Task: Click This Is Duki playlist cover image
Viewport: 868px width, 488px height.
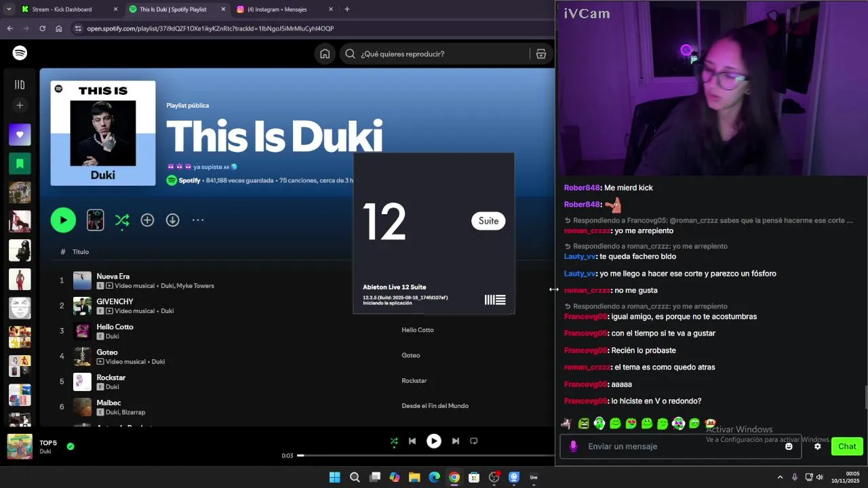Action: pyautogui.click(x=103, y=134)
